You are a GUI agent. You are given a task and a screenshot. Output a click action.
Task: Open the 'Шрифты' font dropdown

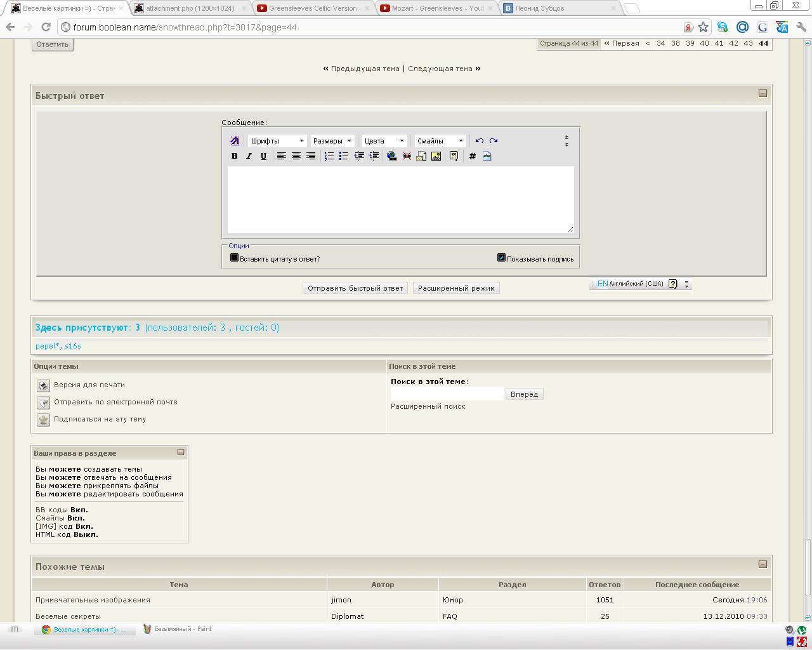click(x=277, y=141)
